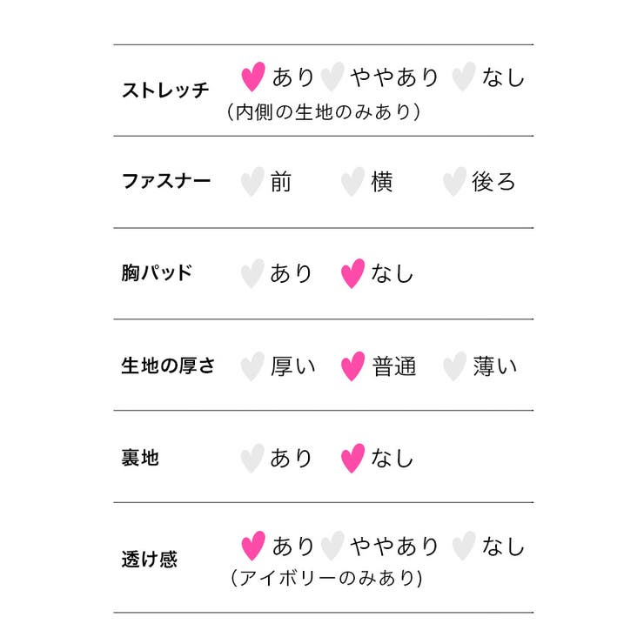The image size is (644, 644).
Task: Click the note アイボリーのみあり
Action: coord(326,578)
